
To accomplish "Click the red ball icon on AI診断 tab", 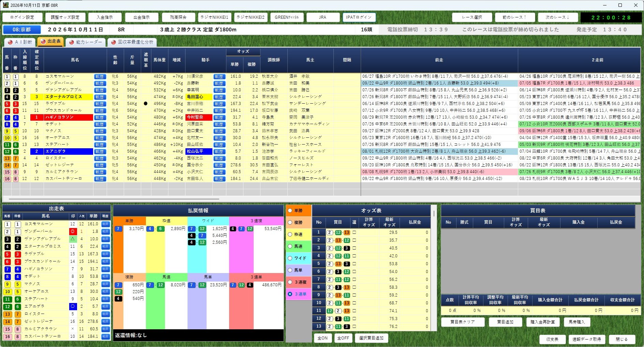I will point(10,42).
